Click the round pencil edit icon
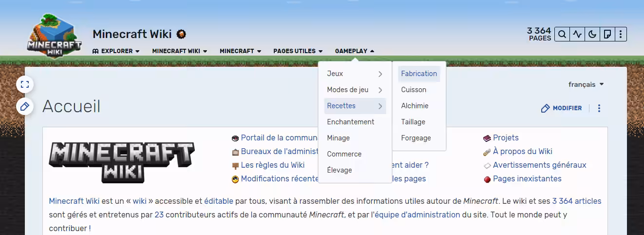This screenshot has height=235, width=644. [25, 106]
